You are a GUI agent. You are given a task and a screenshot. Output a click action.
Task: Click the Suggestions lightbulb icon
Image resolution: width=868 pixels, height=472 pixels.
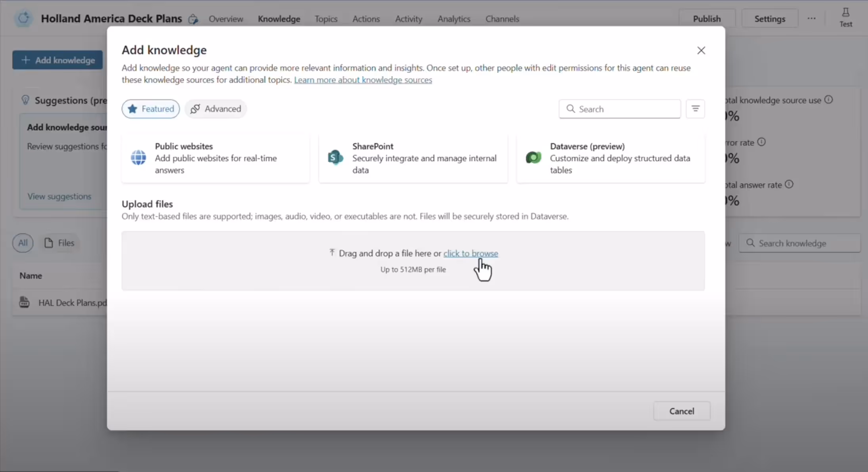25,100
